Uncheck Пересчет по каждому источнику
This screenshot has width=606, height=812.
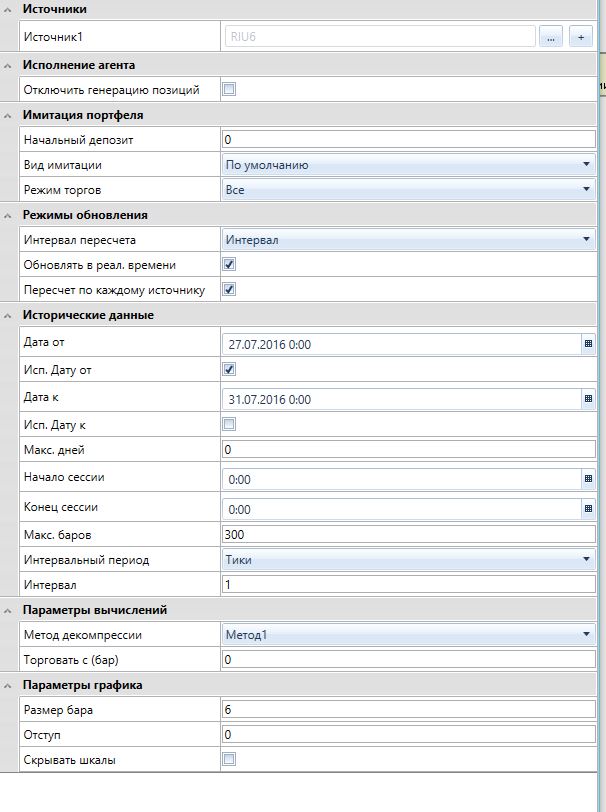pyautogui.click(x=229, y=290)
